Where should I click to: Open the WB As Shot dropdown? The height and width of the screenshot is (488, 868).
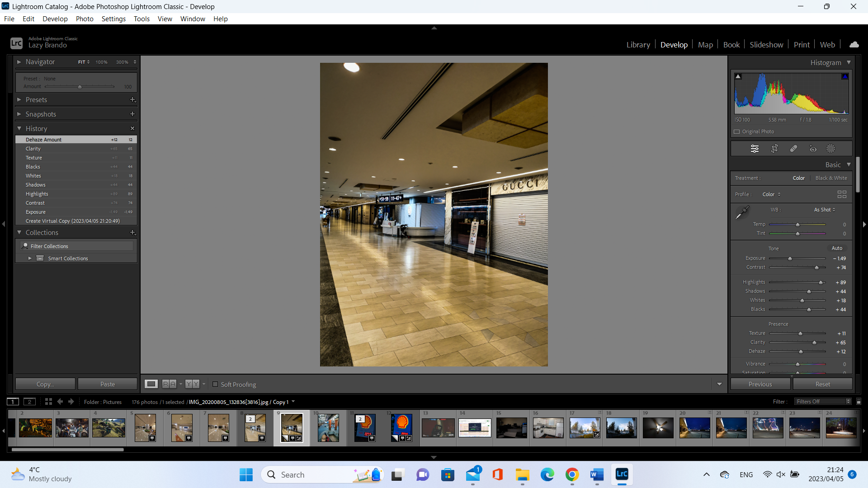[825, 210]
